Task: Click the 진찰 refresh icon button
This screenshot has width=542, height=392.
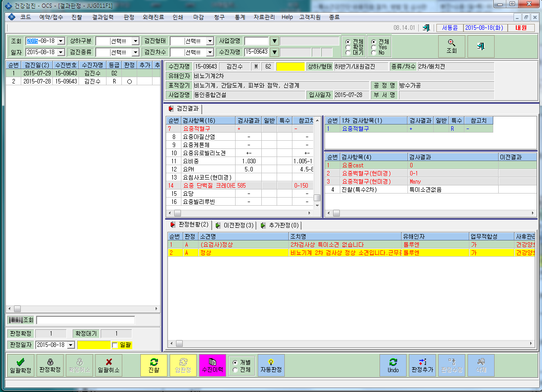Action: [154, 365]
